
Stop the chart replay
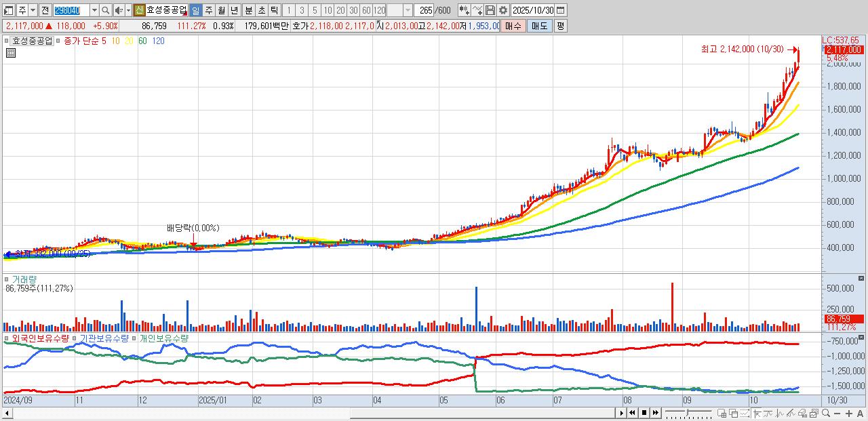coord(644,413)
